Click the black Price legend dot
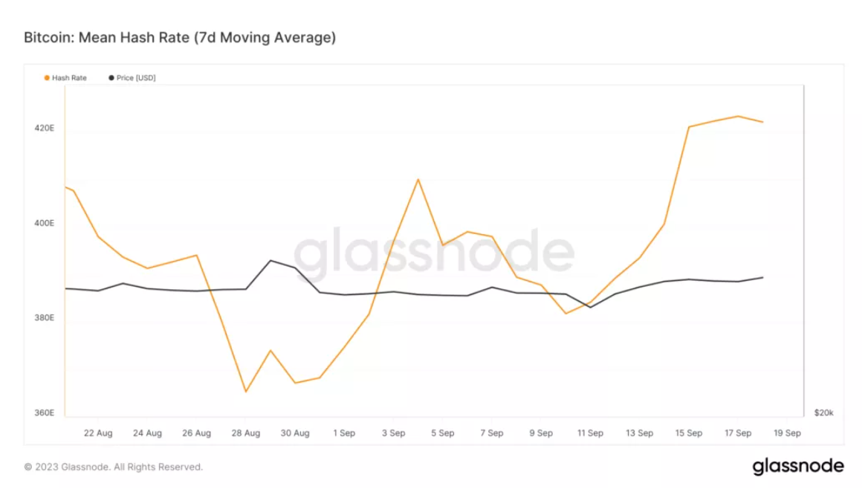 (x=112, y=78)
